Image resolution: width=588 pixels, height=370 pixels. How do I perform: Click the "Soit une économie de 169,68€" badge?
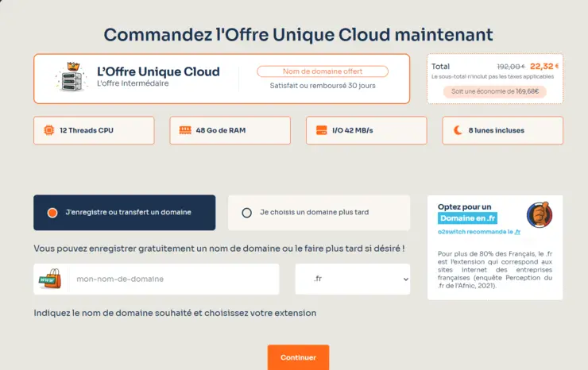494,91
